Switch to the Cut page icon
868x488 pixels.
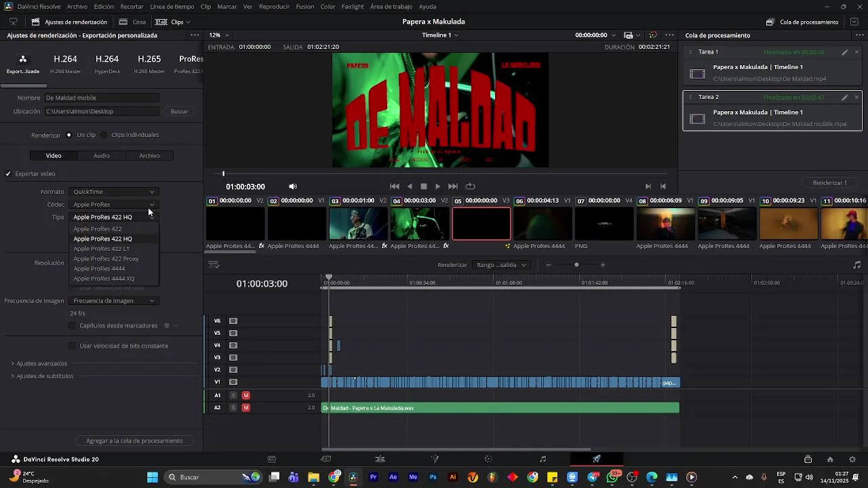[x=325, y=459]
